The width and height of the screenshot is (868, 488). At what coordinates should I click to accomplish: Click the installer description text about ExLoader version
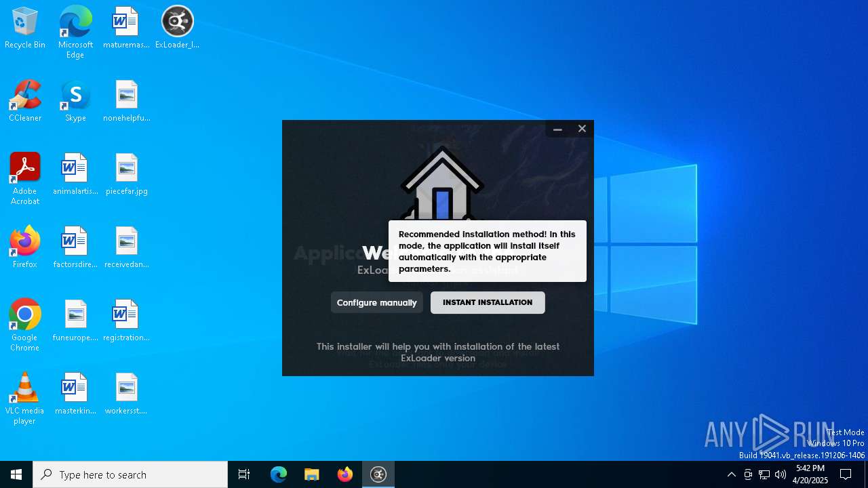pyautogui.click(x=438, y=352)
